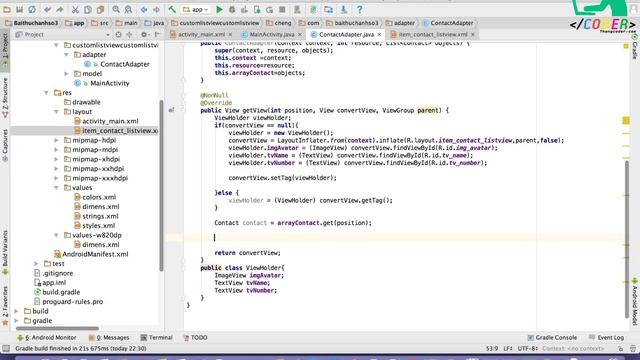Image resolution: width=640 pixels, height=360 pixels.
Task: Navigate Forward with the right arrow icon
Action: coord(156,9)
